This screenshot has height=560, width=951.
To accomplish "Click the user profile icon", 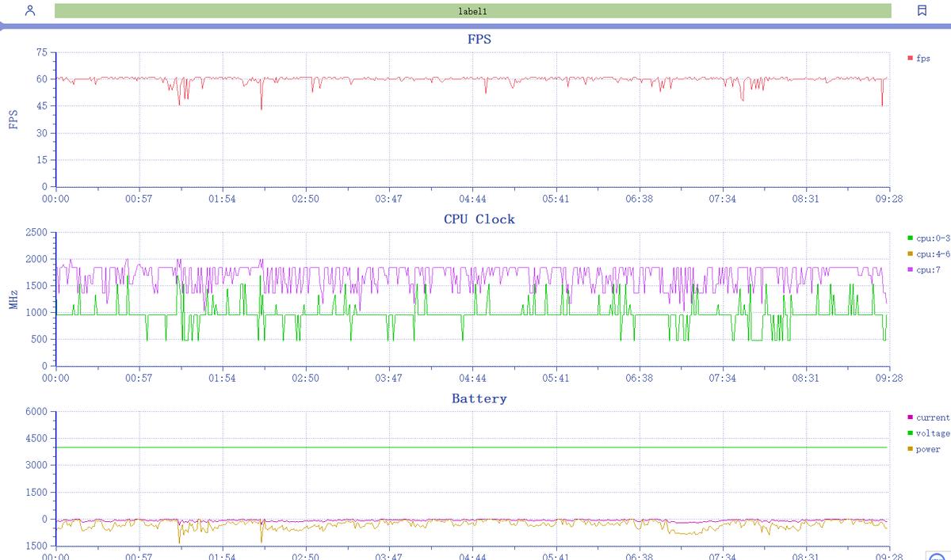I will tap(30, 11).
